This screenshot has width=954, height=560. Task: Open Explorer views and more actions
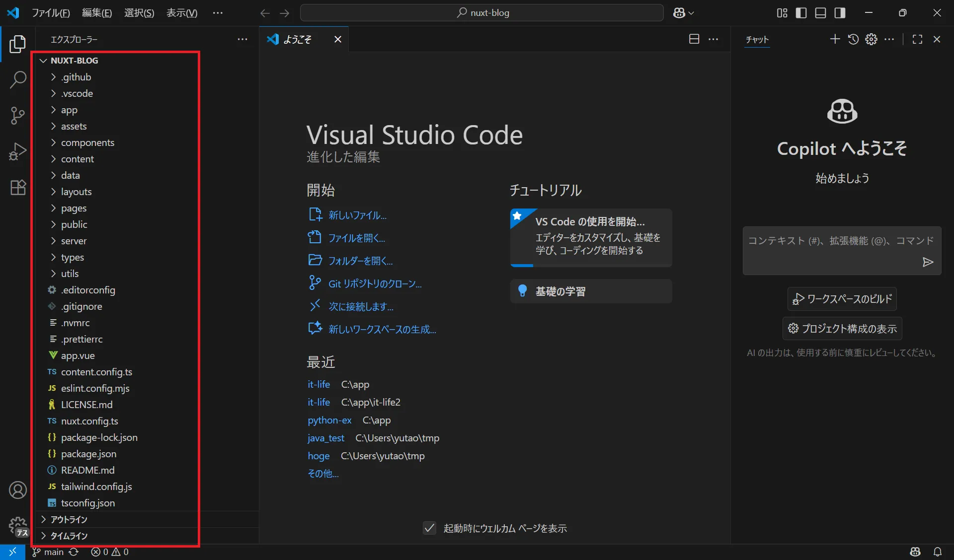pos(242,39)
